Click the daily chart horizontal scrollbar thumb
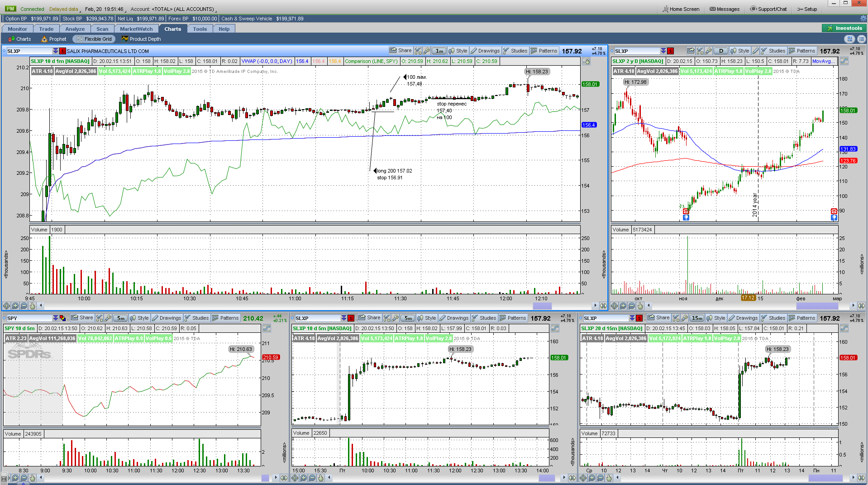 click(x=817, y=306)
